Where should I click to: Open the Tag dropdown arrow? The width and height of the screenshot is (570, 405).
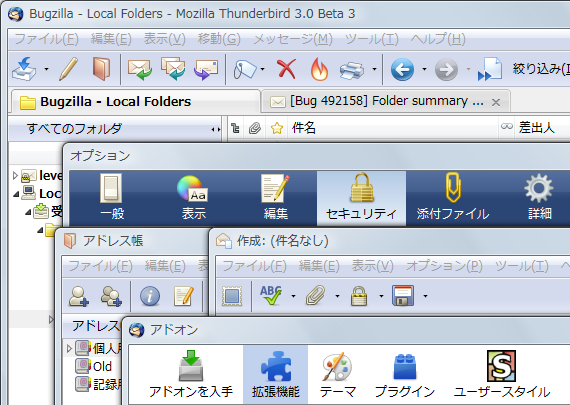(x=262, y=69)
